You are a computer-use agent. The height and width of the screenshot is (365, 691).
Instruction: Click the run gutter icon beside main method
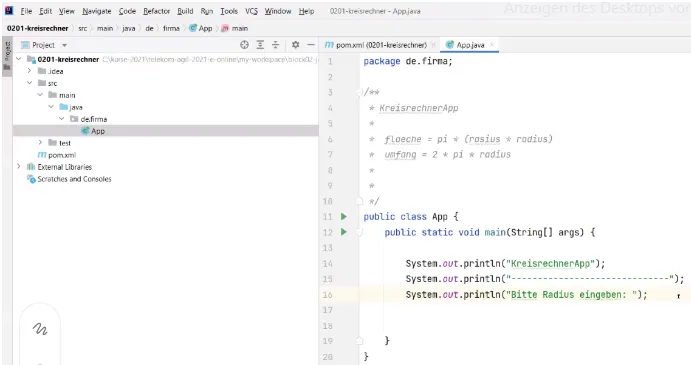point(344,232)
